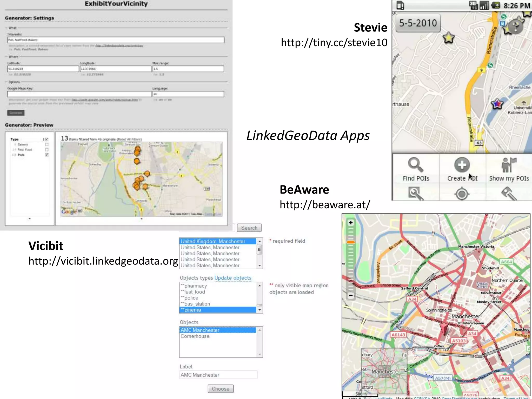The width and height of the screenshot is (532, 399).
Task: Click the A664 road badge on Manchester map
Action: [506, 262]
